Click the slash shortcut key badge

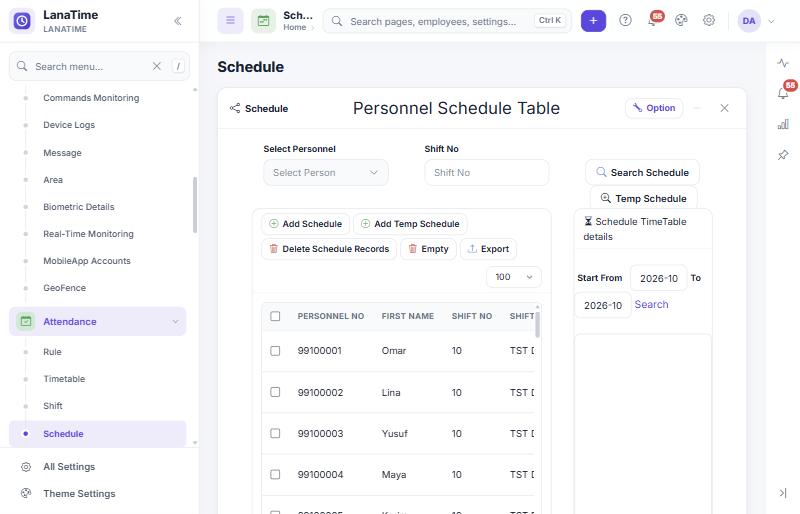[178, 66]
